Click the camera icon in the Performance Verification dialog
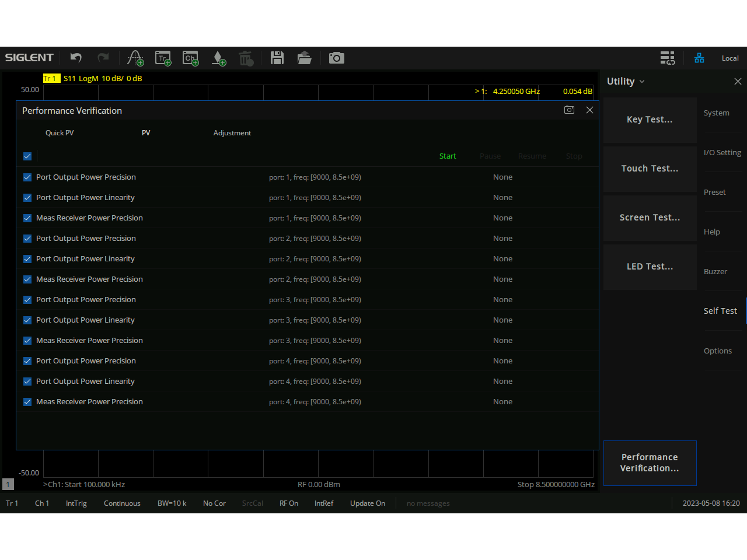This screenshot has width=747, height=560. (569, 110)
